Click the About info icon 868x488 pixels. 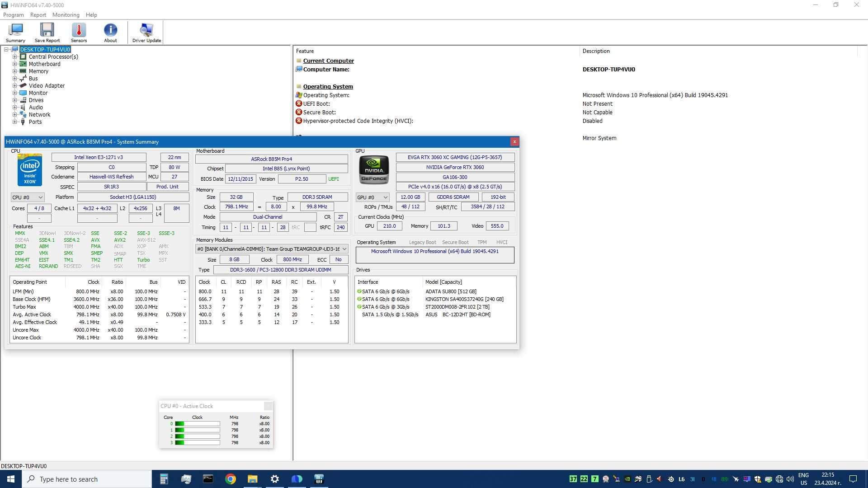coord(110,33)
